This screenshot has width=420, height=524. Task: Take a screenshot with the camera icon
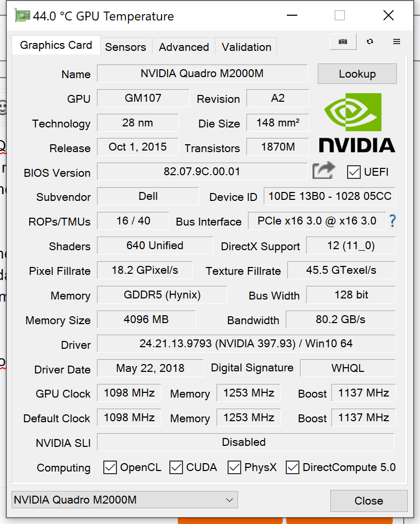pos(343,41)
